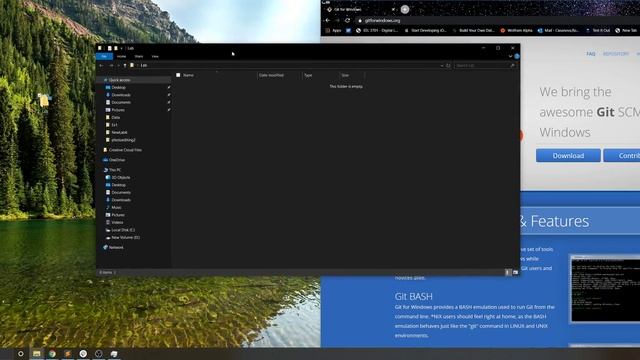The image size is (640, 360).
Task: Switch to large icons view in status bar
Action: click(x=516, y=272)
